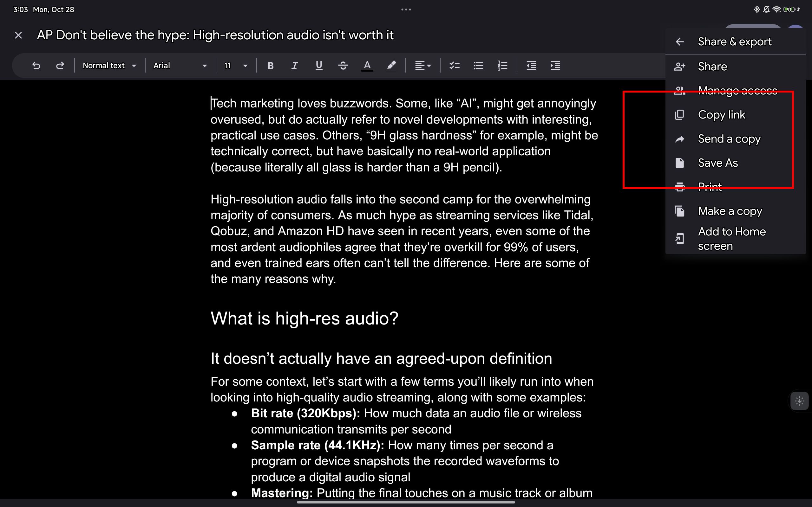Click the Bold formatting icon
Image resolution: width=812 pixels, height=507 pixels.
click(x=270, y=65)
